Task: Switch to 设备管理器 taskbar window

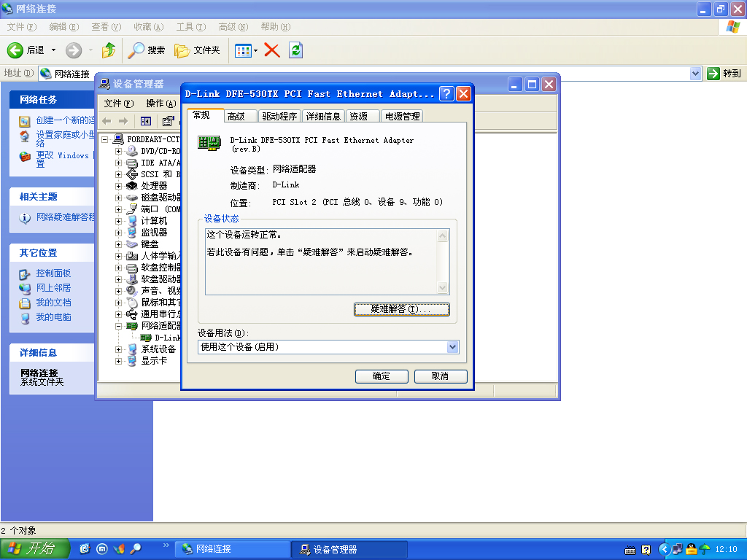Action: click(349, 549)
